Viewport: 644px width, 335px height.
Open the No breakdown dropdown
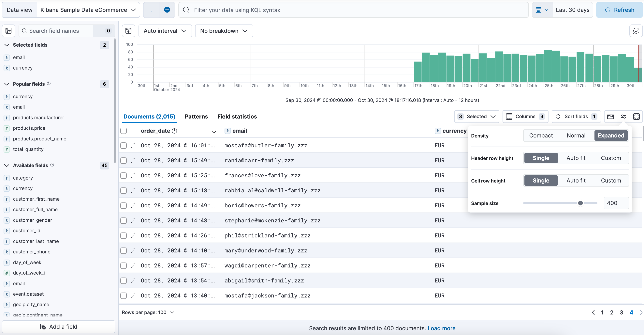223,31
